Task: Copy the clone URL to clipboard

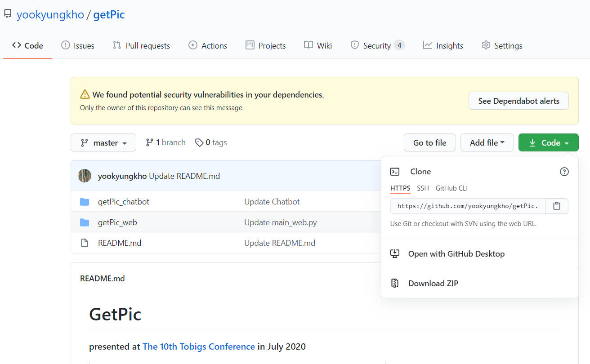Action: 557,206
